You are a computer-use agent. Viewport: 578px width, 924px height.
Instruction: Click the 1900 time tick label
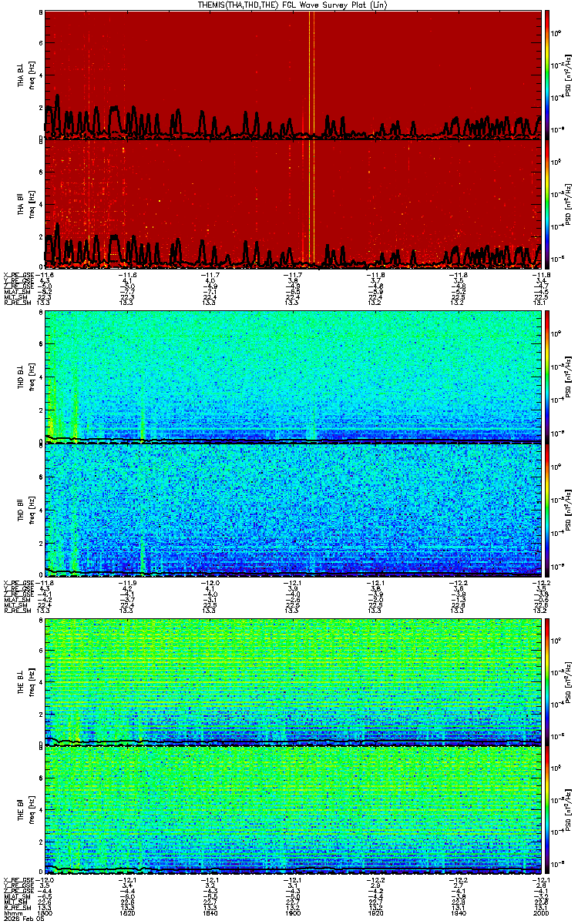coord(292,913)
